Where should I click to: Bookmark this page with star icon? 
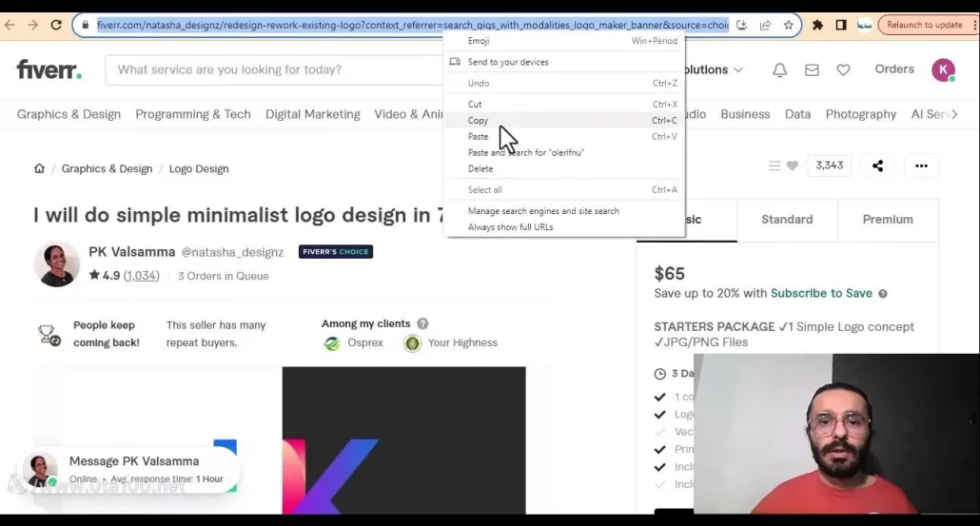[x=789, y=25]
